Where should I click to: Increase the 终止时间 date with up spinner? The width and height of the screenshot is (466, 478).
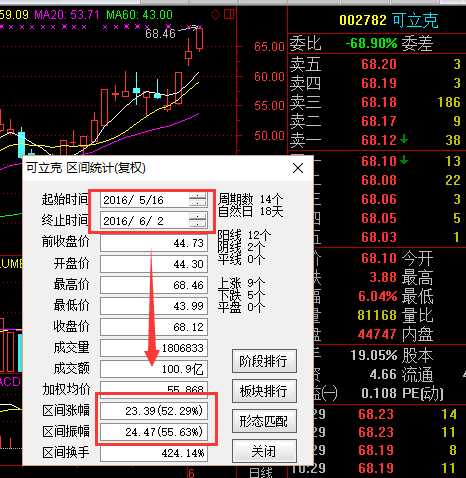(x=198, y=217)
